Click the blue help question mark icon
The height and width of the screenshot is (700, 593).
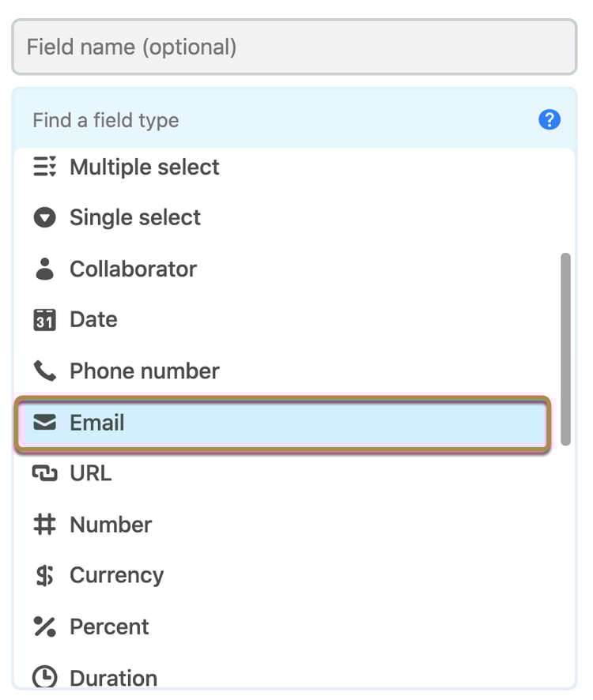click(549, 120)
